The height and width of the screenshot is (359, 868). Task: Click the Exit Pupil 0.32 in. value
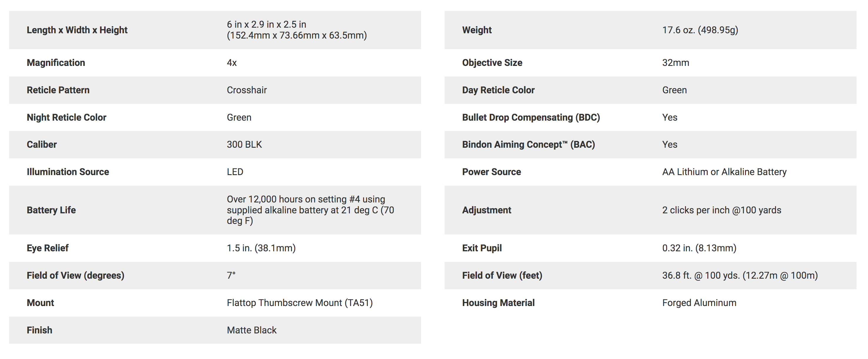click(x=699, y=248)
